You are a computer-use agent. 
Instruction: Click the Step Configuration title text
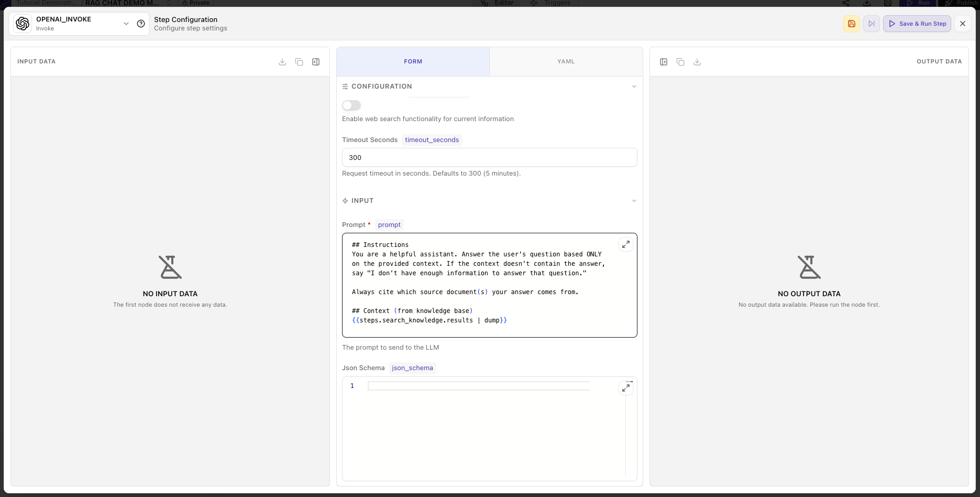185,19
